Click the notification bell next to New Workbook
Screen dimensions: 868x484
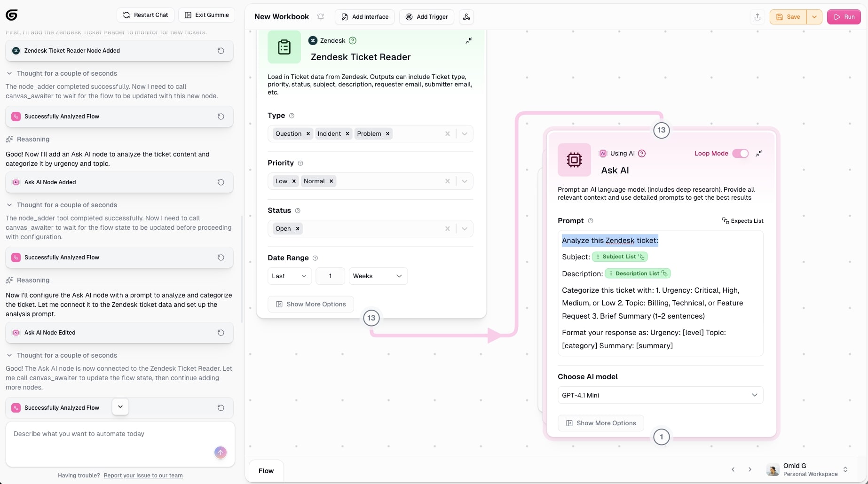(321, 16)
